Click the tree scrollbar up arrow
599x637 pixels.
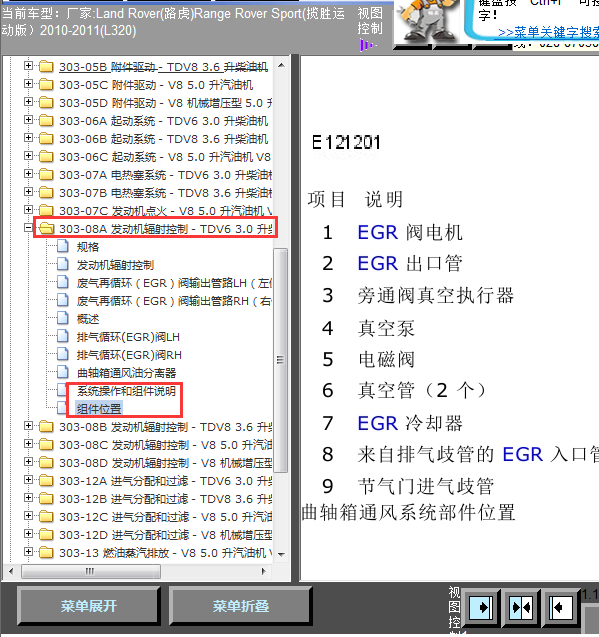(x=281, y=65)
